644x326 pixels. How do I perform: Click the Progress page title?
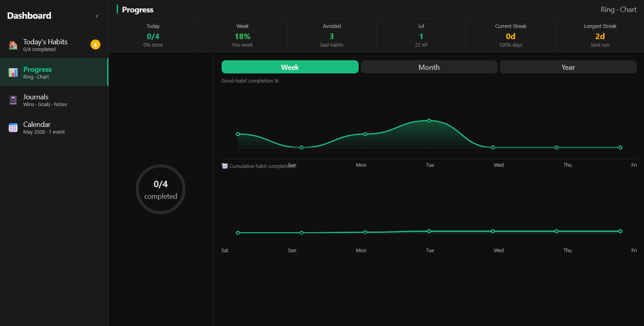(137, 10)
